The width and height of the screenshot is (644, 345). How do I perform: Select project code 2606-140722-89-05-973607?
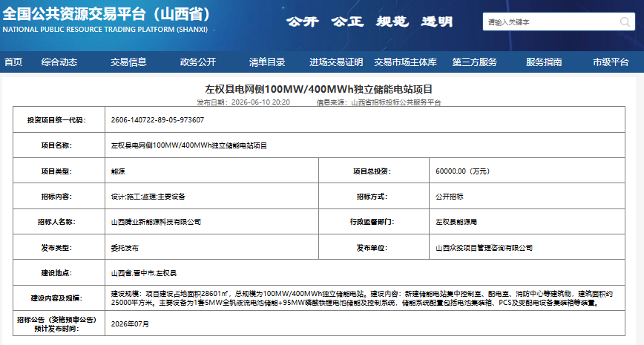pos(157,120)
